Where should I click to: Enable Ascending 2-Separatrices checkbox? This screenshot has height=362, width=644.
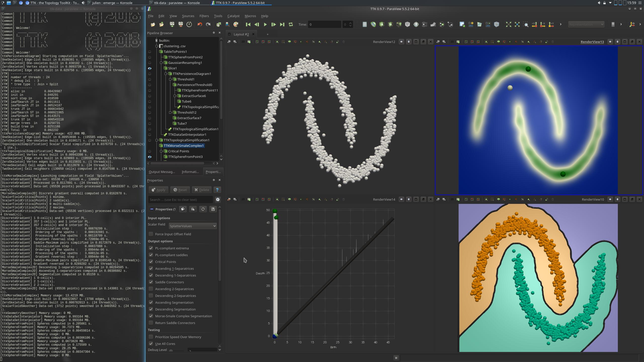point(151,289)
